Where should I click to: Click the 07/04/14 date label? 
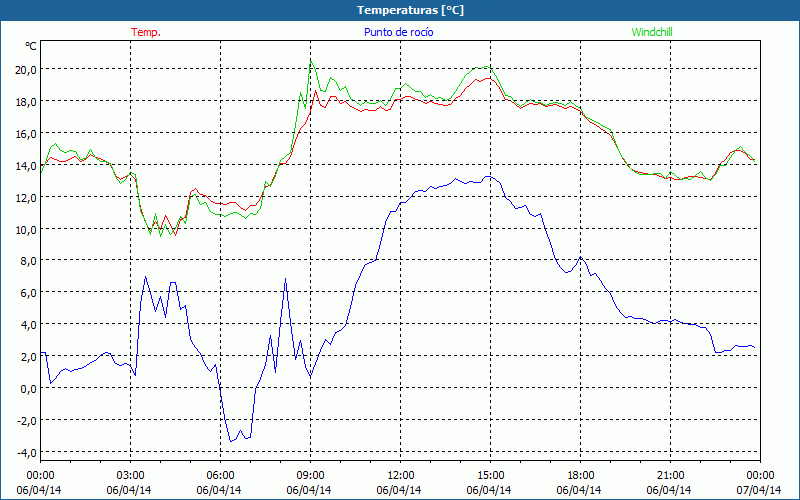pos(759,490)
